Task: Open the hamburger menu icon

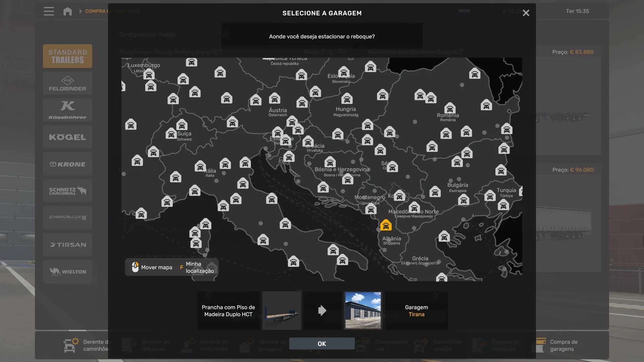Action: click(49, 11)
